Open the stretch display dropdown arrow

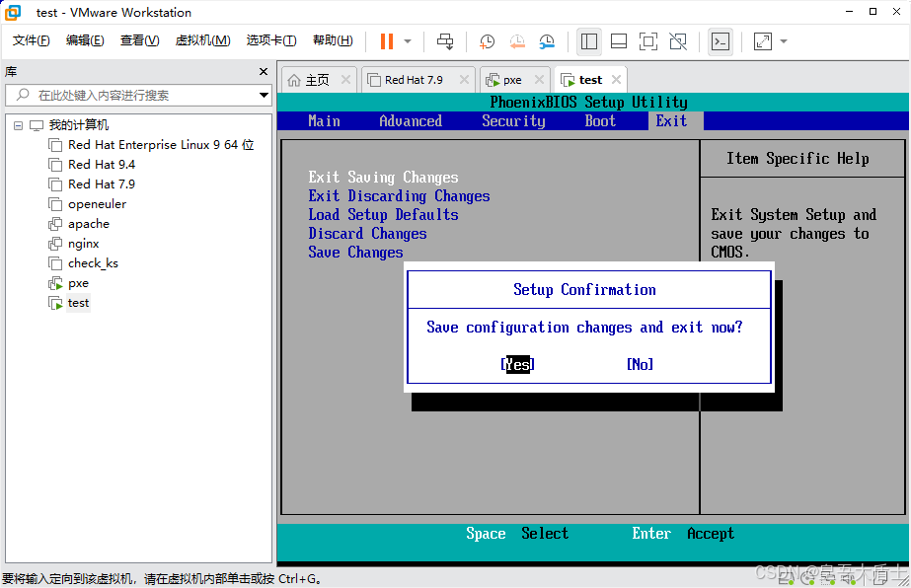tap(784, 41)
